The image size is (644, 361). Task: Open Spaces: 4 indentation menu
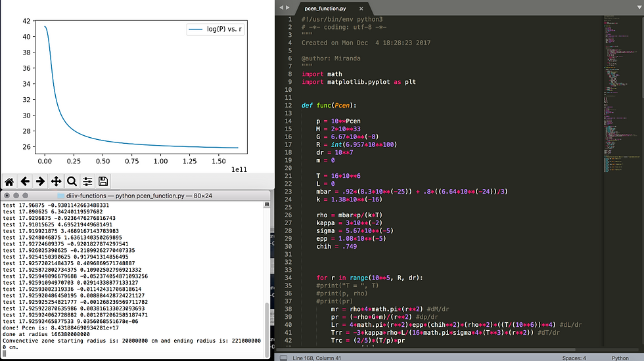(x=574, y=358)
